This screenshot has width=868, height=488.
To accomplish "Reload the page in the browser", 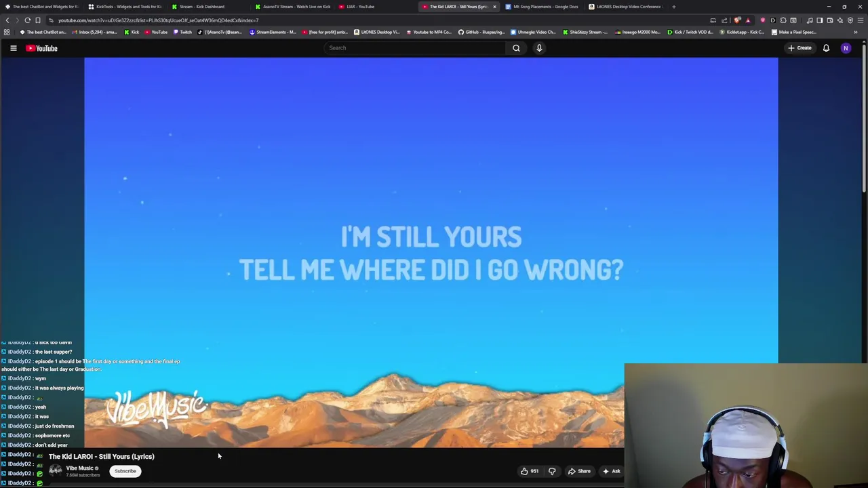I will tap(27, 20).
